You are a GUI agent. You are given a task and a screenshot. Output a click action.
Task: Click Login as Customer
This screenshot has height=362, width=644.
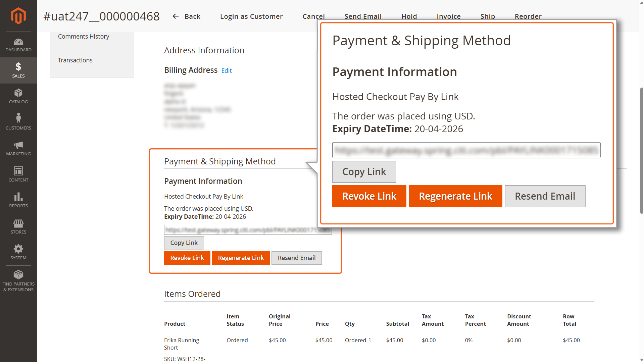(x=251, y=16)
